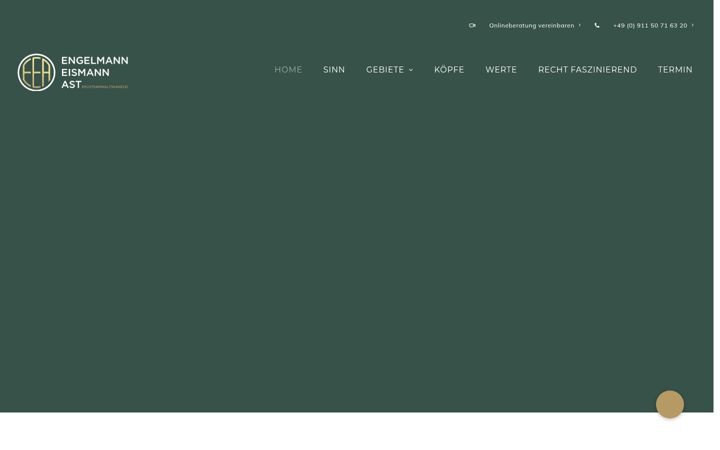The height and width of the screenshot is (450, 720).
Task: Click the phone handset icon
Action: 597,26
